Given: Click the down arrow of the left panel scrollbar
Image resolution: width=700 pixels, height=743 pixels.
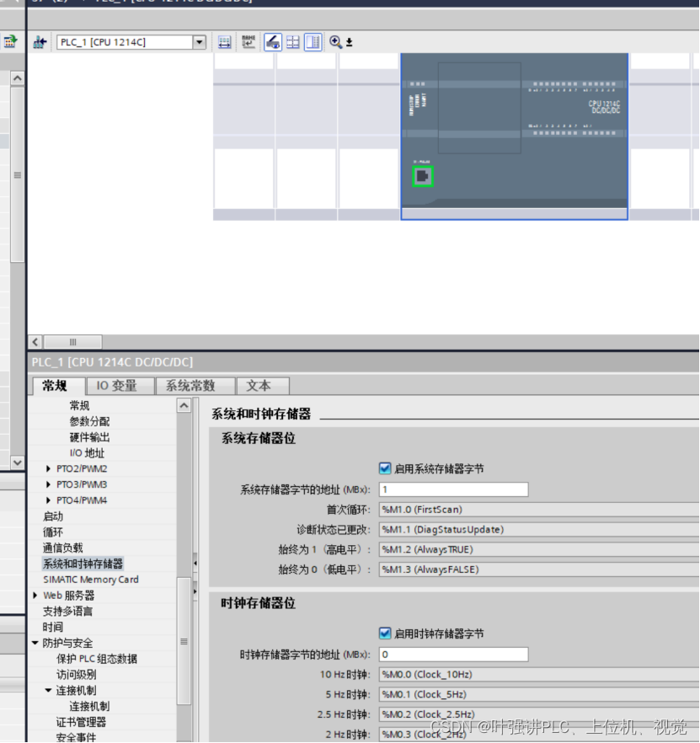Looking at the screenshot, I should click(x=18, y=462).
